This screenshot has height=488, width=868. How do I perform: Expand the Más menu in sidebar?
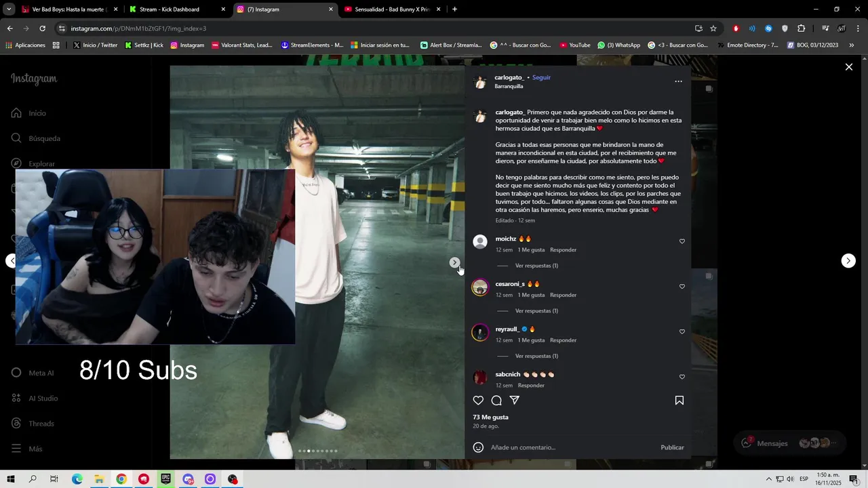[26, 449]
